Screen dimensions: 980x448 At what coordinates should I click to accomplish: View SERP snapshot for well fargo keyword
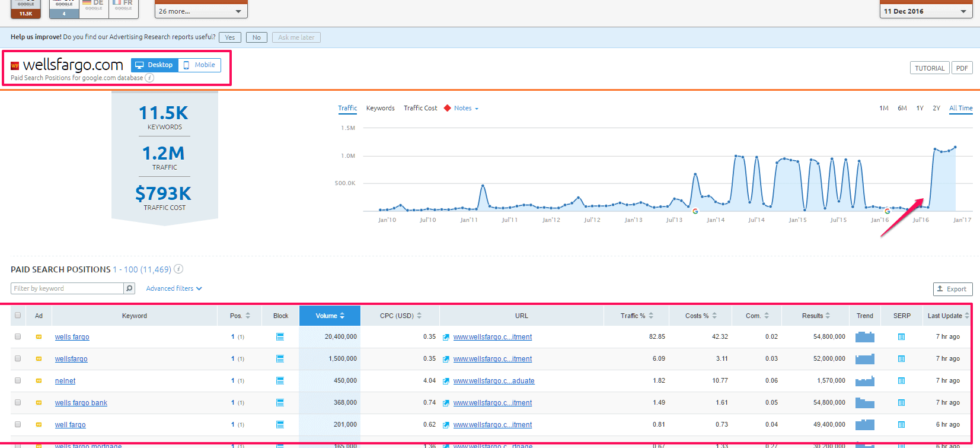tap(901, 425)
